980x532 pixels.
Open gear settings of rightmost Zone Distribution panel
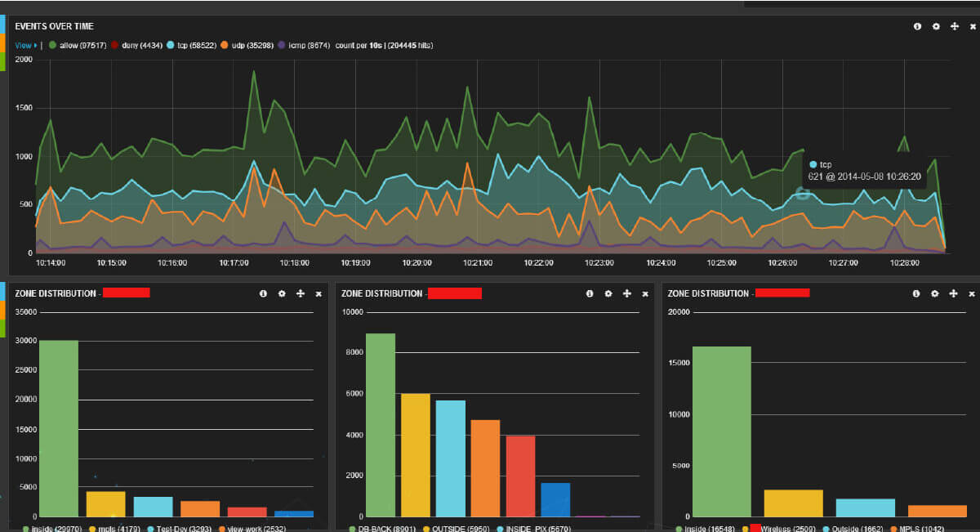(935, 293)
